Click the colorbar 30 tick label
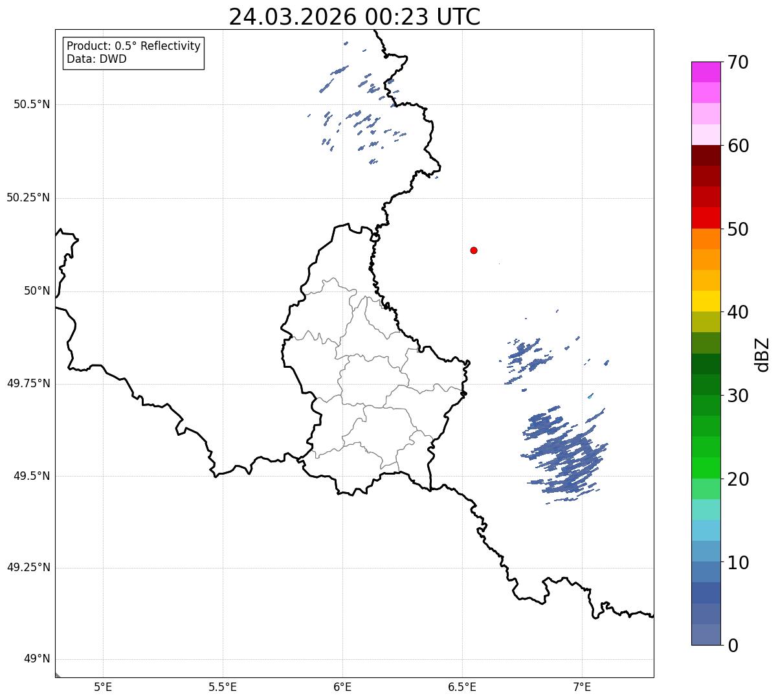Image resolution: width=778 pixels, height=700 pixels. [x=739, y=395]
